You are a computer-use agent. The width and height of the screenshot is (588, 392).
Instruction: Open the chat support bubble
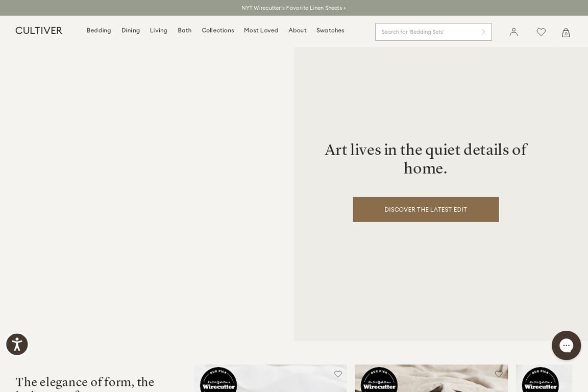[x=566, y=345]
